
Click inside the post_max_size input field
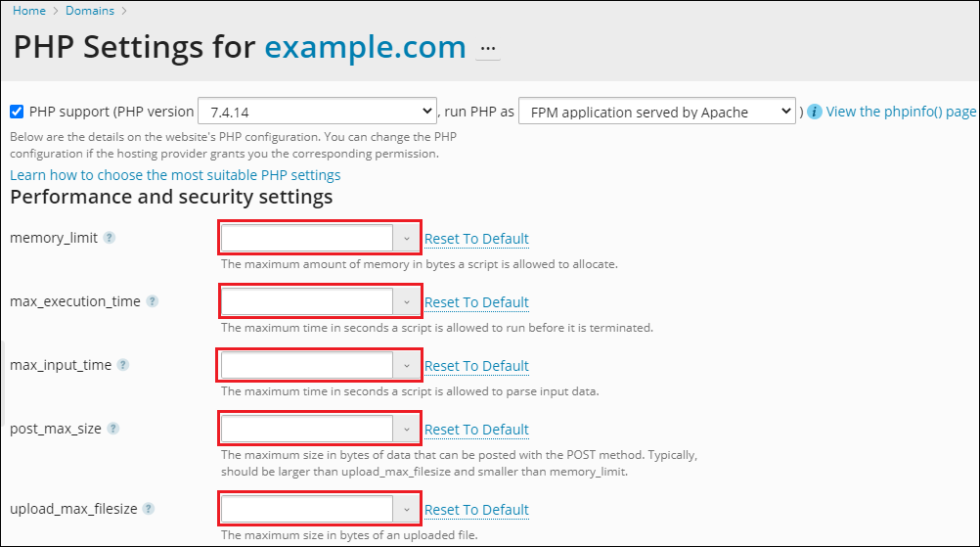(307, 430)
